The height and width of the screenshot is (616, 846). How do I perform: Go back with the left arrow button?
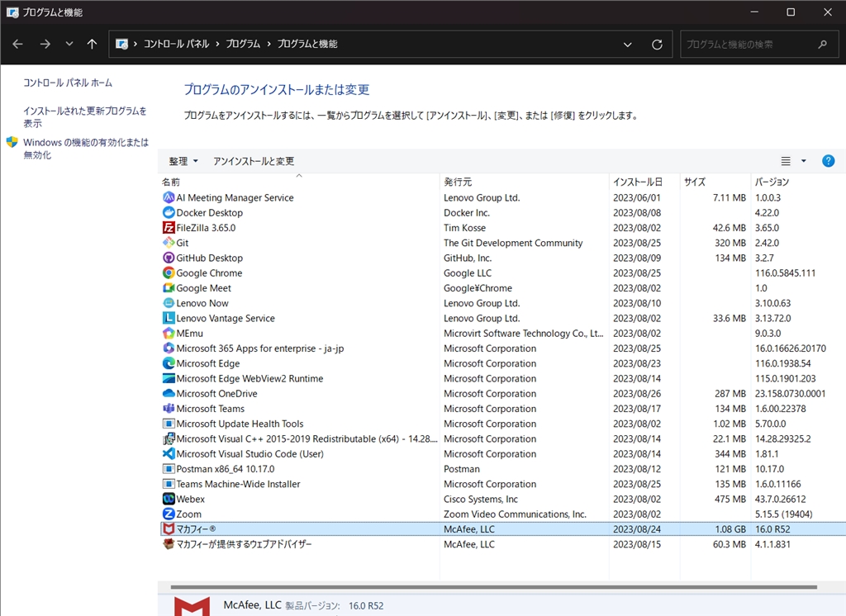tap(18, 45)
